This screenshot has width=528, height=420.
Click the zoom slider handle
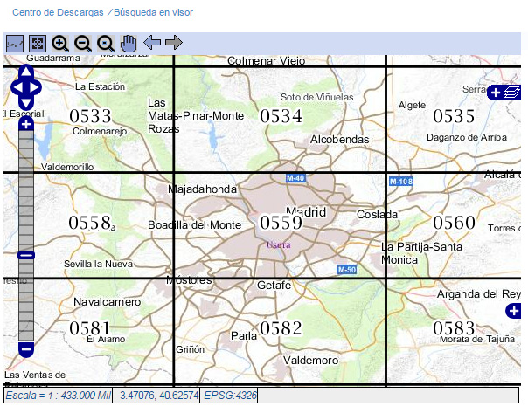click(25, 256)
